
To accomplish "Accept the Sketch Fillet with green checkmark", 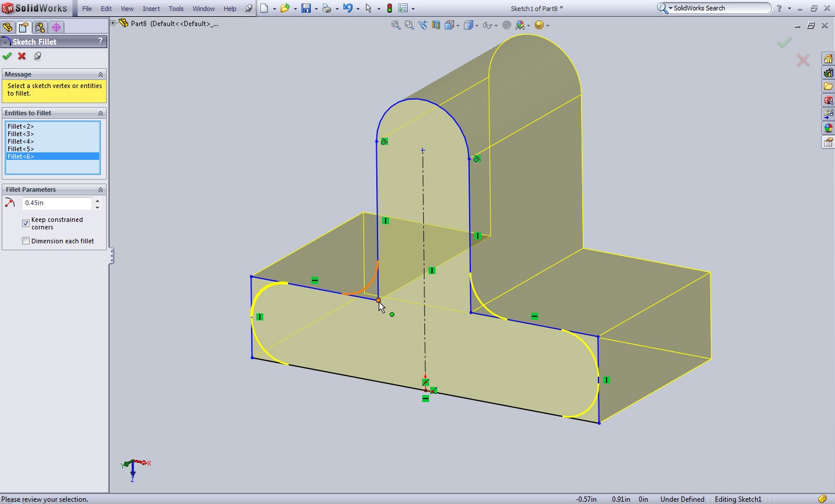I will point(7,56).
